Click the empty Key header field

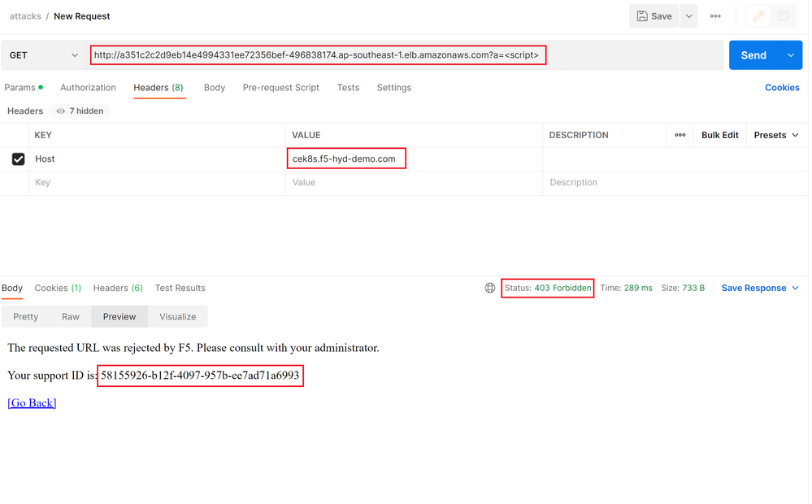click(157, 182)
